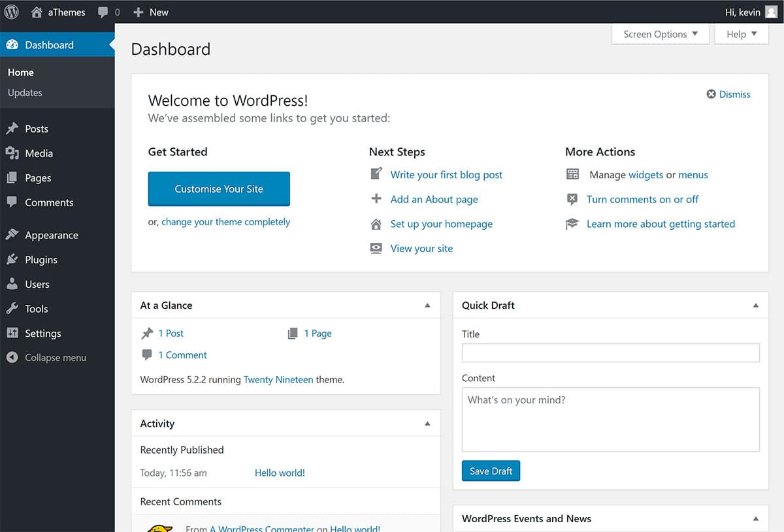This screenshot has width=784, height=532.
Task: Open kevin's avatar in the admin bar
Action: click(772, 12)
